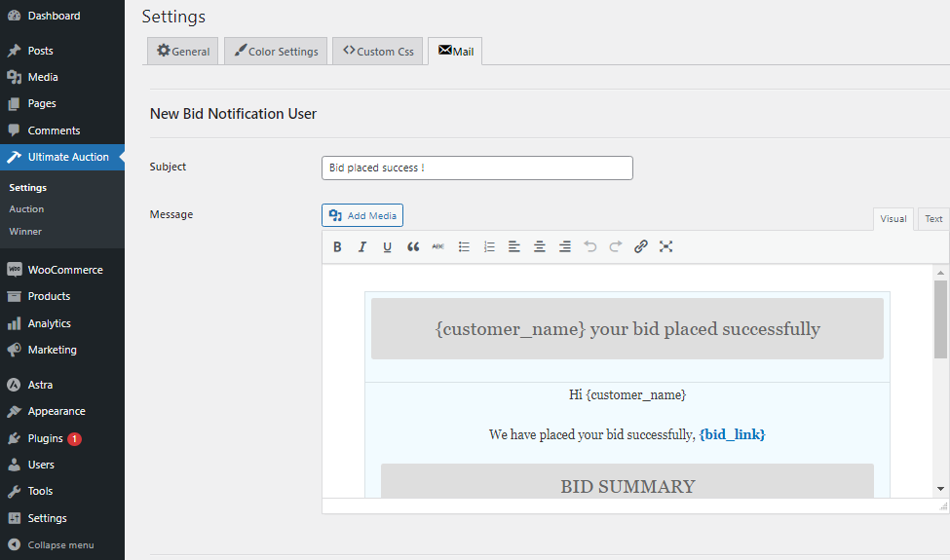This screenshot has height=560, width=950.
Task: Open the Custom Css tab
Action: (x=377, y=51)
